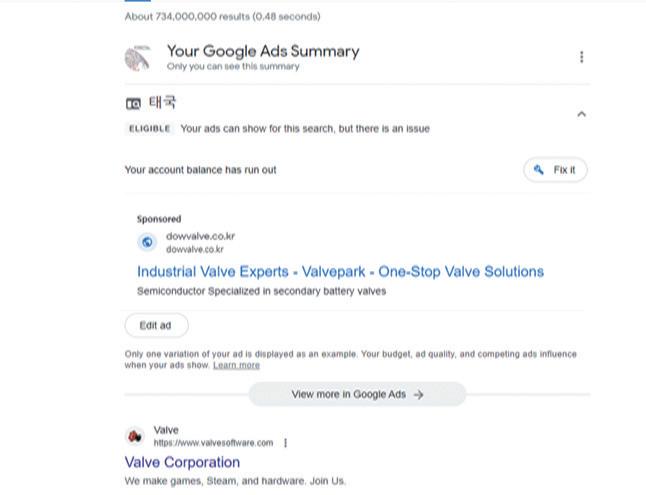Click the search keyword icon beside 태국

point(134,104)
